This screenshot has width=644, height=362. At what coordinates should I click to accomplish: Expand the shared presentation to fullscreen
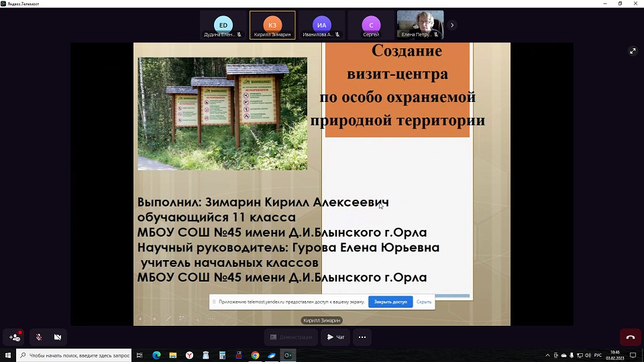(x=632, y=51)
